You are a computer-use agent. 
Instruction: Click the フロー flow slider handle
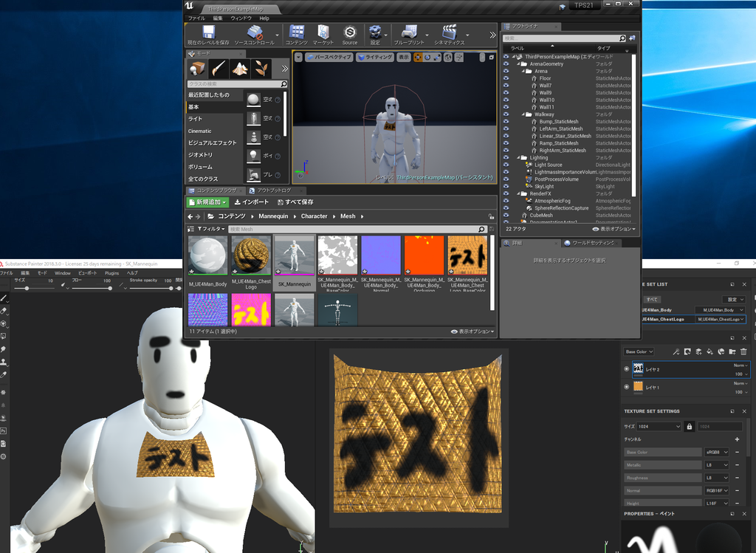tap(110, 288)
